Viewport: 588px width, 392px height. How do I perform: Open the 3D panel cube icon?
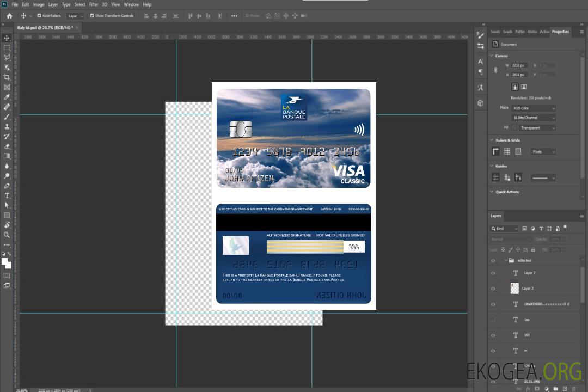(x=480, y=103)
